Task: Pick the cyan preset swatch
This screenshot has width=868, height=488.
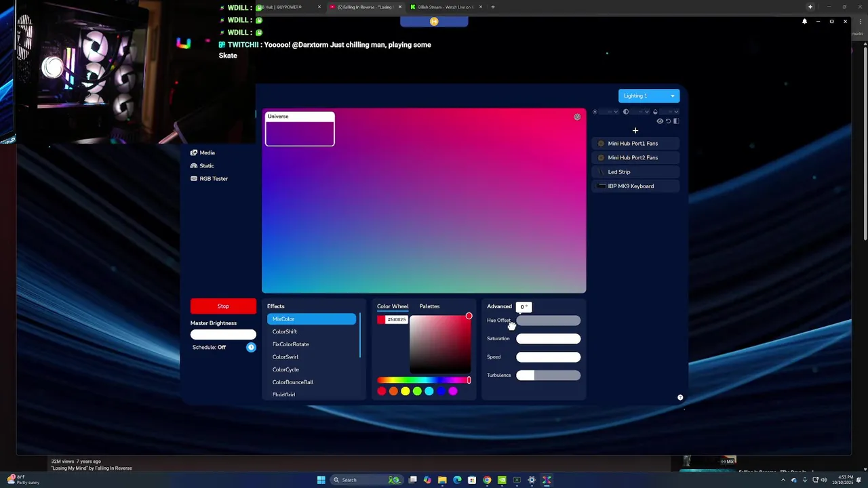Action: pos(429,391)
